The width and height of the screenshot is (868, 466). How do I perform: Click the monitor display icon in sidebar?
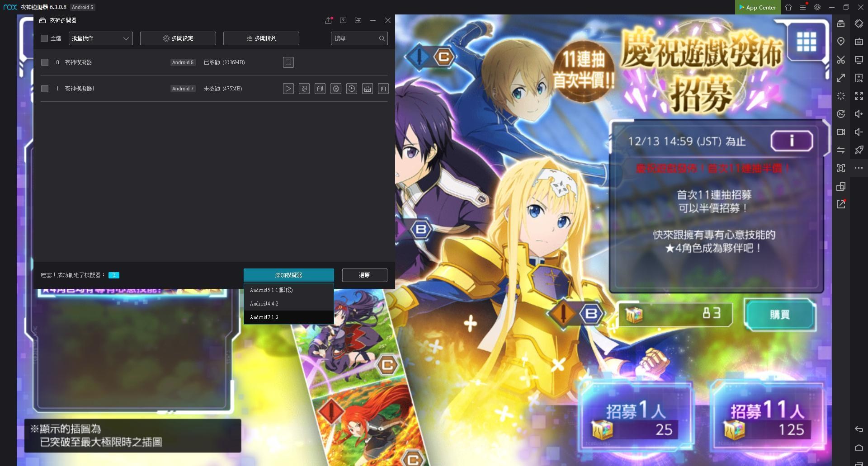tap(859, 60)
